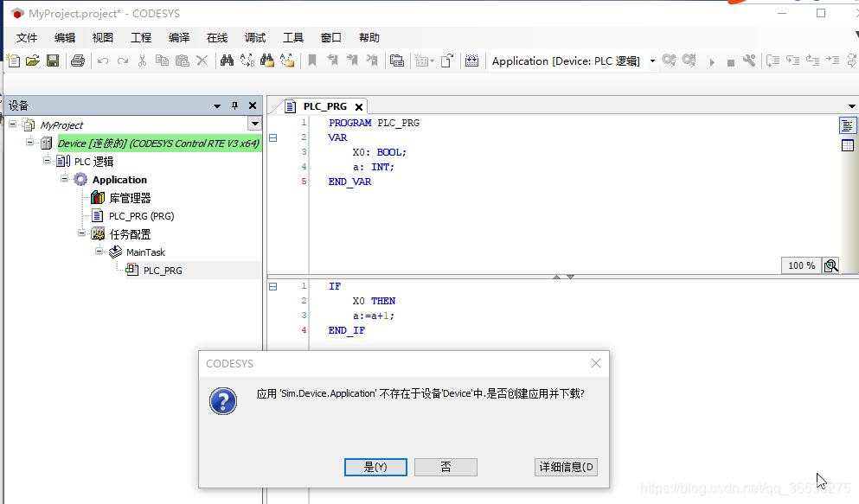This screenshot has width=859, height=504.
Task: Open the 设备 panel options dropdown arrow
Action: 217,105
